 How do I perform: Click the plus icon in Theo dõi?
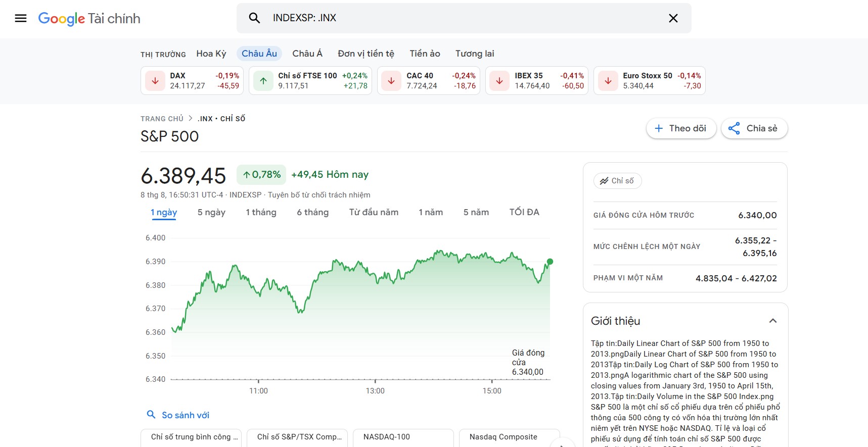tap(659, 128)
